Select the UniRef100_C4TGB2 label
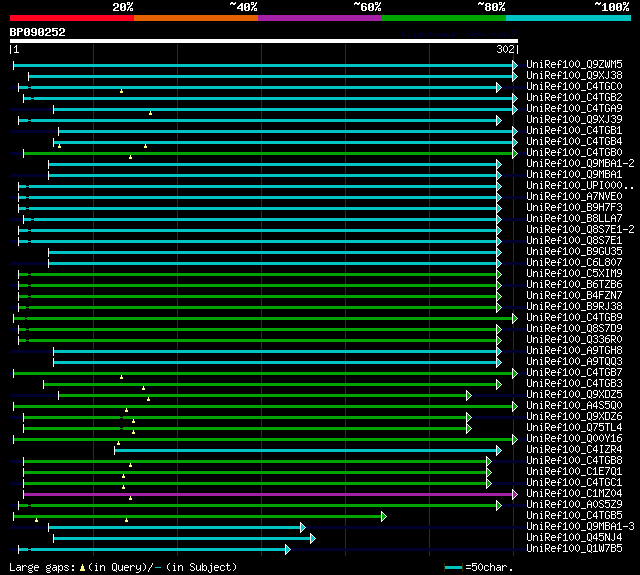The height and width of the screenshot is (575, 640). pos(574,98)
